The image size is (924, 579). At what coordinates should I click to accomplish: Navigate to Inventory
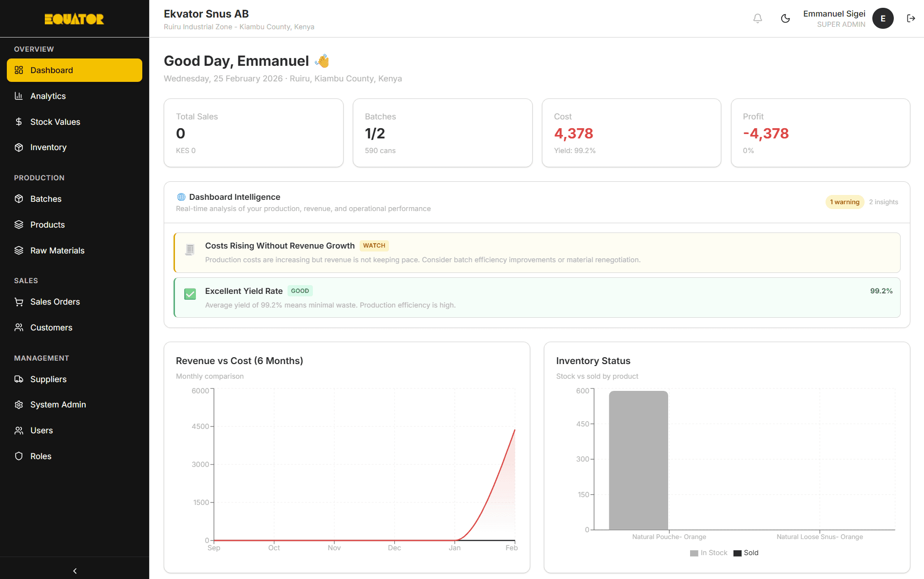coord(75,147)
